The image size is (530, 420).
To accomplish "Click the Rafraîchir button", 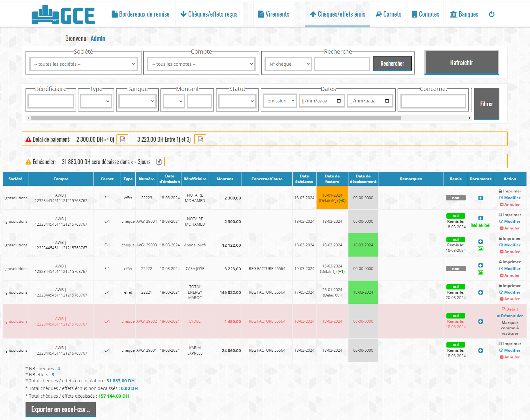I will click(461, 63).
